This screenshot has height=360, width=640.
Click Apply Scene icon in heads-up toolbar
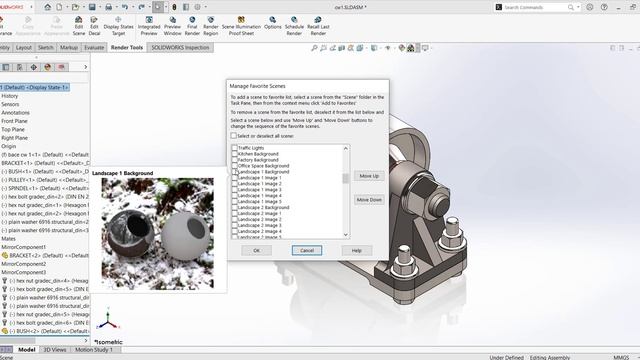click(x=411, y=48)
